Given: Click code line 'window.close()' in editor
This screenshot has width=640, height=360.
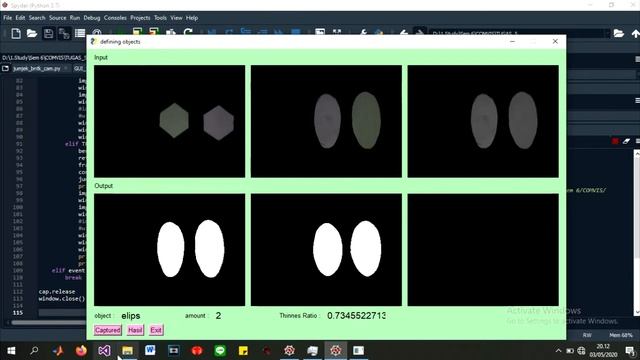Looking at the screenshot, I should click(62, 299).
